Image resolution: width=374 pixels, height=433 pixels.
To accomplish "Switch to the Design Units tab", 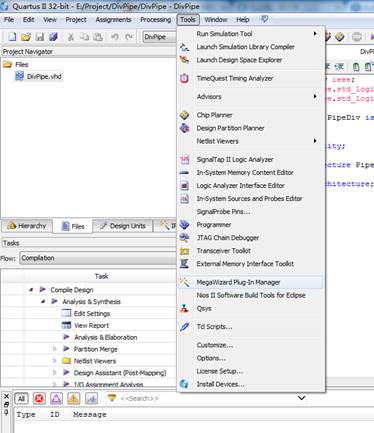I will [123, 226].
